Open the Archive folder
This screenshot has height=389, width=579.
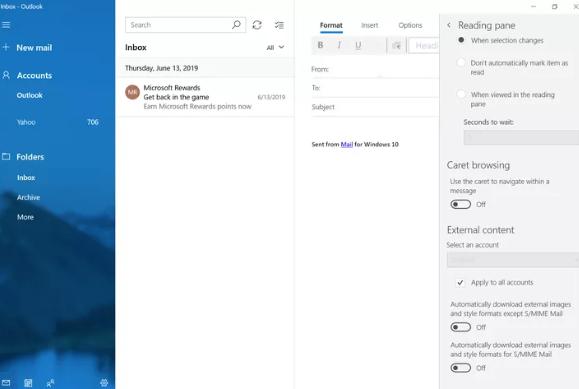pos(28,197)
